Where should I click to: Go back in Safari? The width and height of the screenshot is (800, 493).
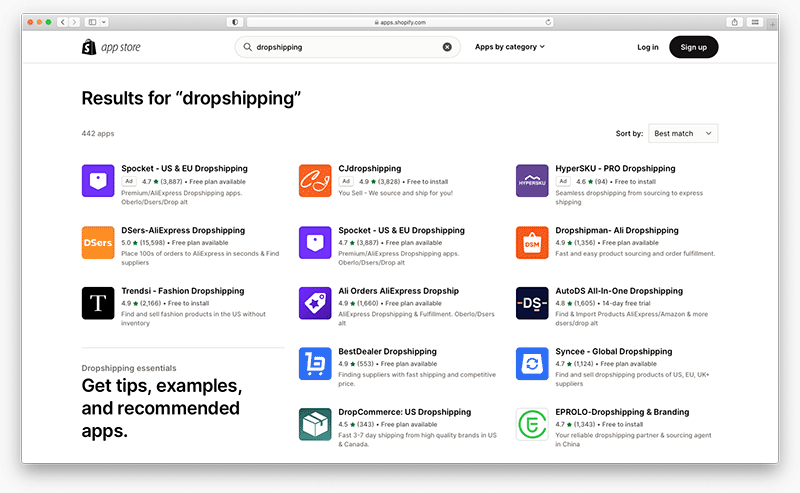tap(63, 22)
